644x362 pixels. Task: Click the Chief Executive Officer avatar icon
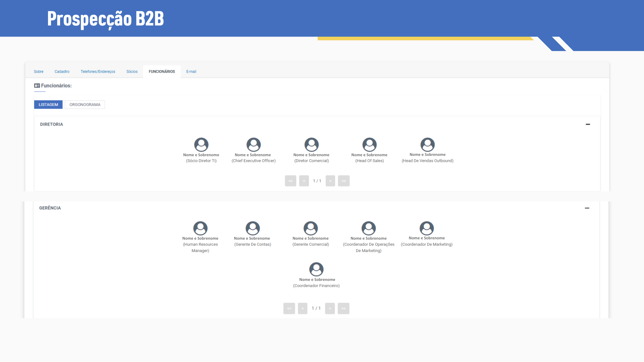(254, 145)
